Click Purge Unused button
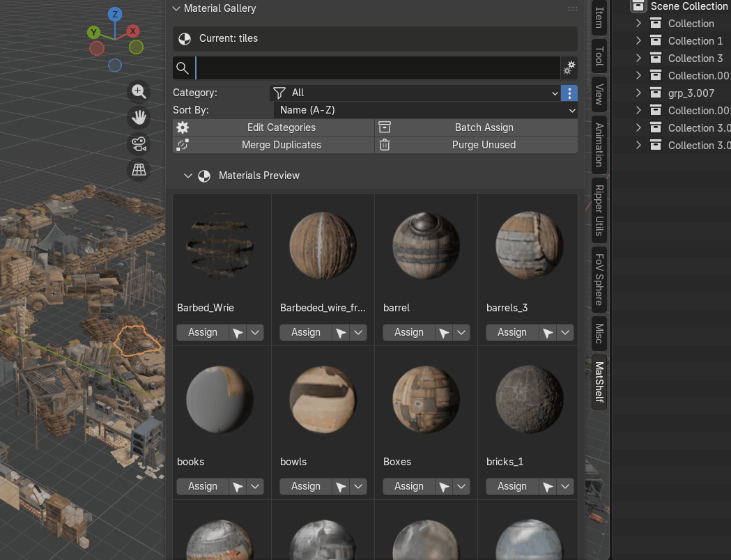Viewport: 731px width, 560px height. (x=477, y=145)
